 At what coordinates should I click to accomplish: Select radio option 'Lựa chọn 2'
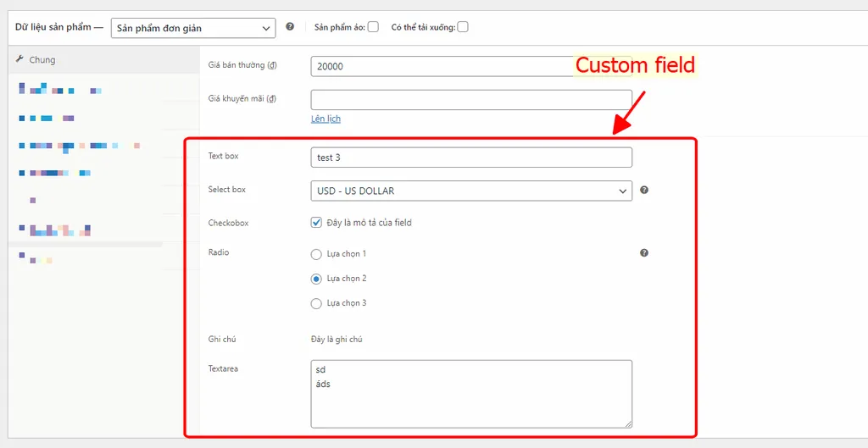(316, 279)
